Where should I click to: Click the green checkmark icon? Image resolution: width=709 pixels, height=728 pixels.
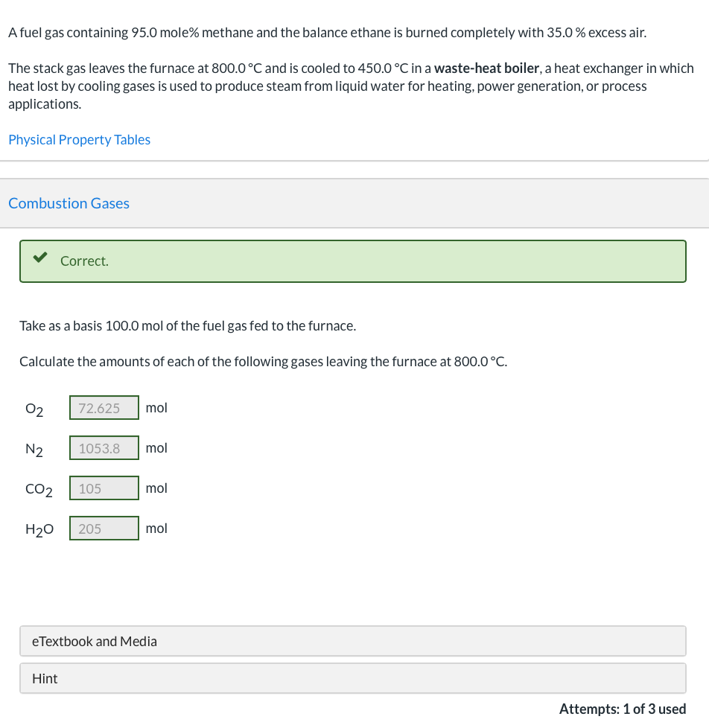(x=40, y=259)
